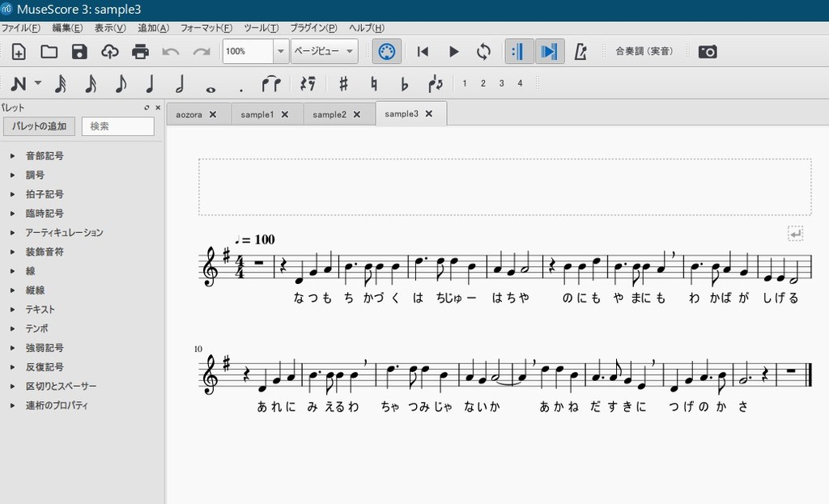The width and height of the screenshot is (829, 504).
Task: Create a new score file
Action: pyautogui.click(x=19, y=52)
